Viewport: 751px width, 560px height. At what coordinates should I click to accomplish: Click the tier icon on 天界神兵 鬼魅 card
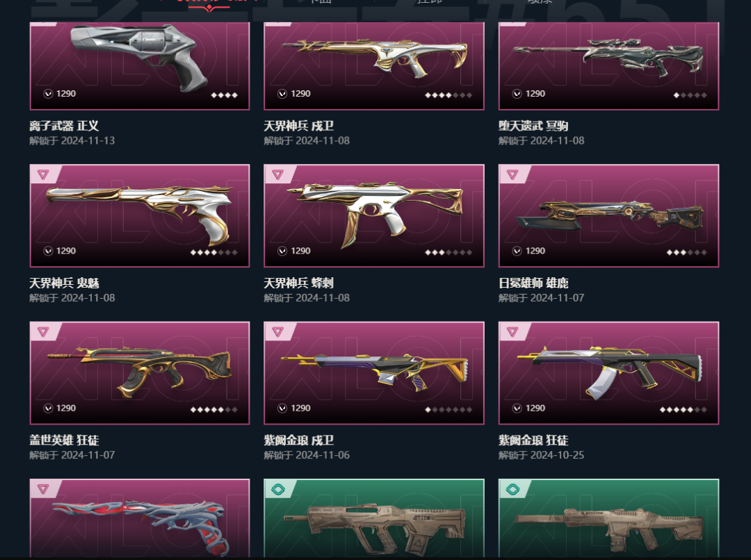[43, 174]
